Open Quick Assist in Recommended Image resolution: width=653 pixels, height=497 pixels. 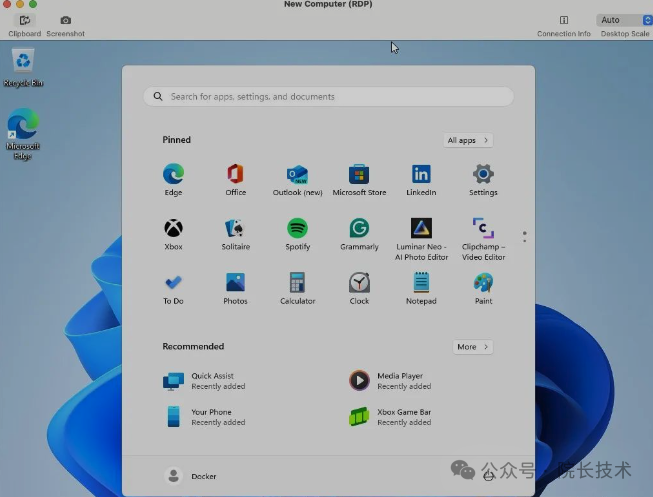[x=204, y=381]
